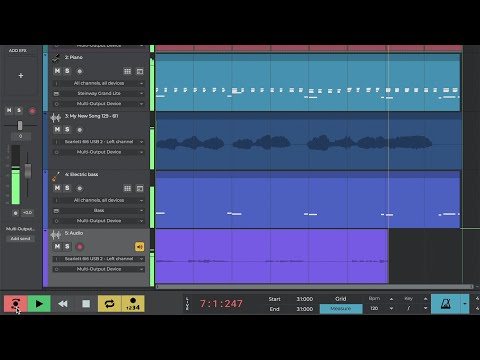Lower the Key with the down arrow
480x360 pixels.
pyautogui.click(x=425, y=308)
